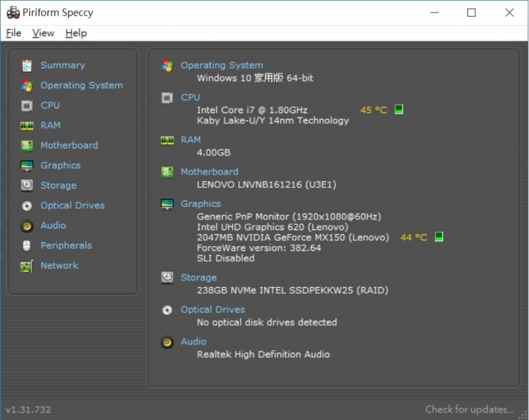Viewport: 529px width, 420px height.
Task: Open Audio section in sidebar
Action: 54,225
